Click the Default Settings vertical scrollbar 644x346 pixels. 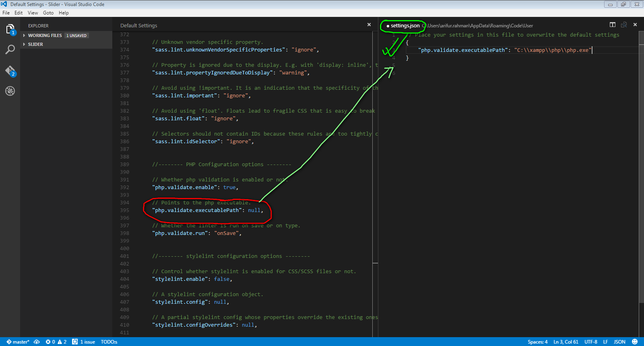(375, 184)
